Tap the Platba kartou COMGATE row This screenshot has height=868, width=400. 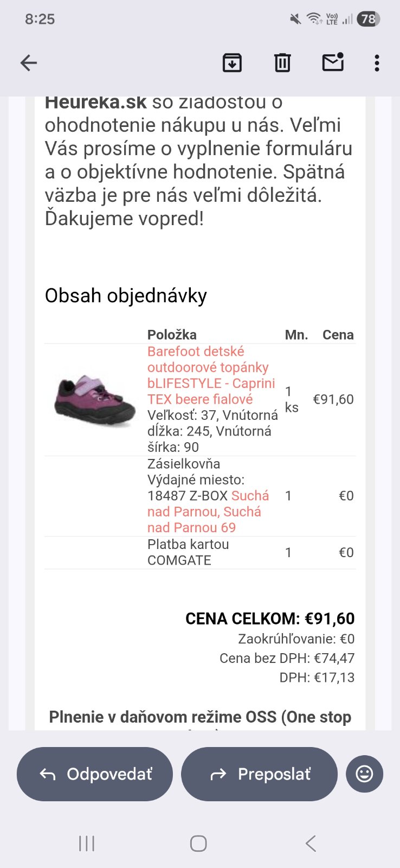188,552
